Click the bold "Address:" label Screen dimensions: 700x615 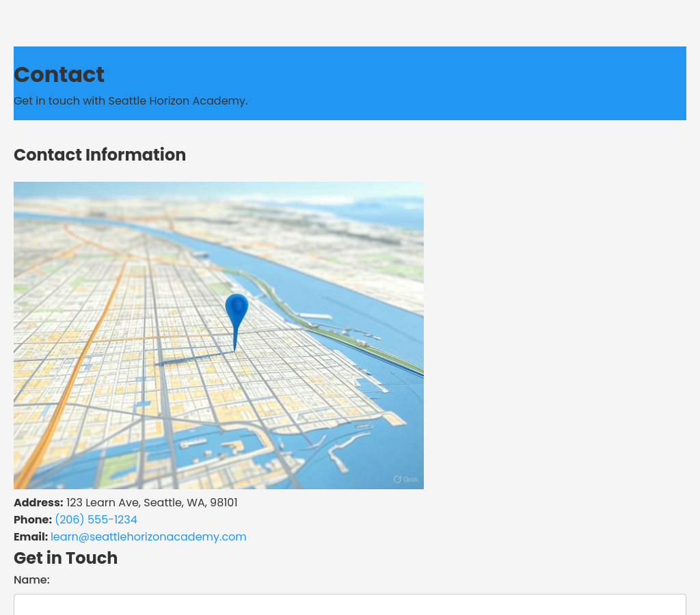pos(38,503)
